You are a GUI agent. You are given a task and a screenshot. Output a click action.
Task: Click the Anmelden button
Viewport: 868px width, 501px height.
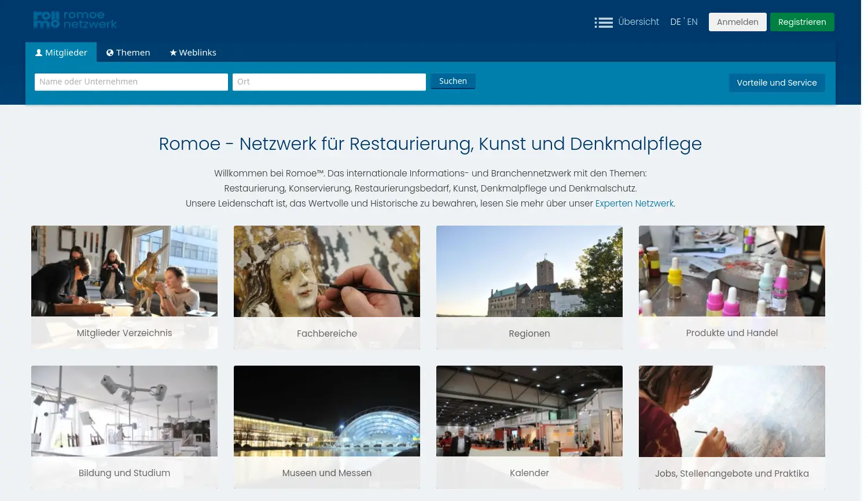[x=737, y=22]
